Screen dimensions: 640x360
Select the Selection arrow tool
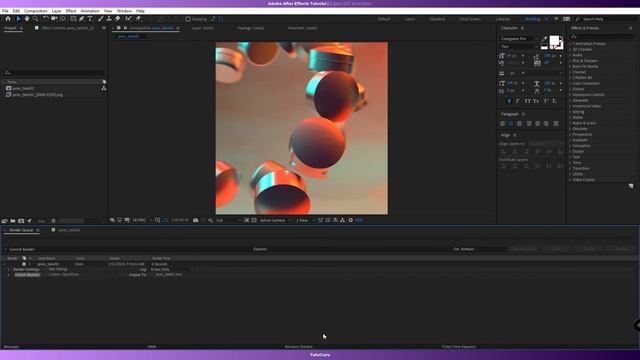pyautogui.click(x=18, y=19)
